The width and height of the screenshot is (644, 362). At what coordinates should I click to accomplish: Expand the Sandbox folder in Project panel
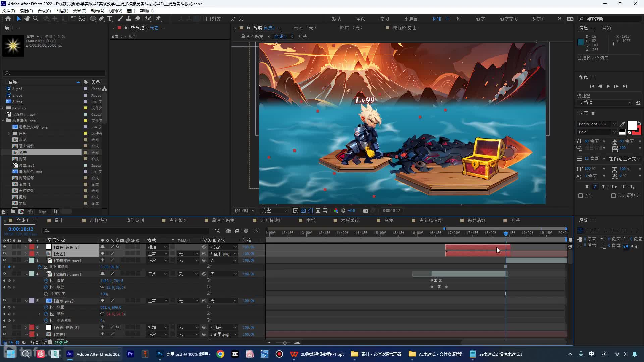(3, 108)
